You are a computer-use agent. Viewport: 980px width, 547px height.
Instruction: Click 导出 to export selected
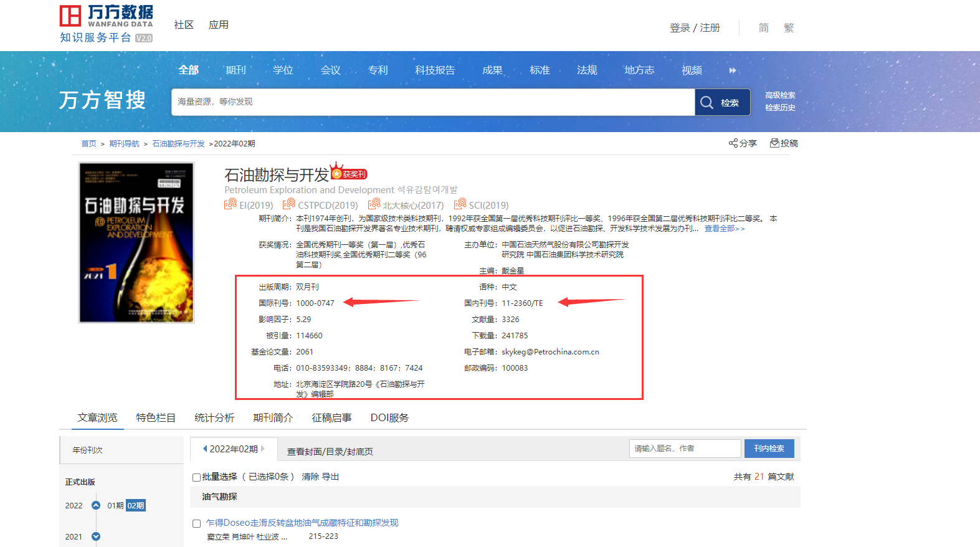point(330,477)
